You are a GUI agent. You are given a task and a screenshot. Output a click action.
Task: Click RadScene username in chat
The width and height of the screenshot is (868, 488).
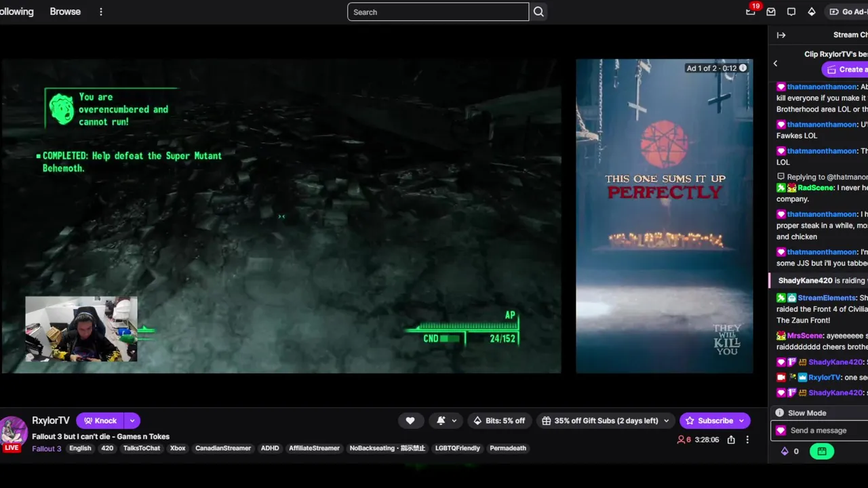(816, 188)
